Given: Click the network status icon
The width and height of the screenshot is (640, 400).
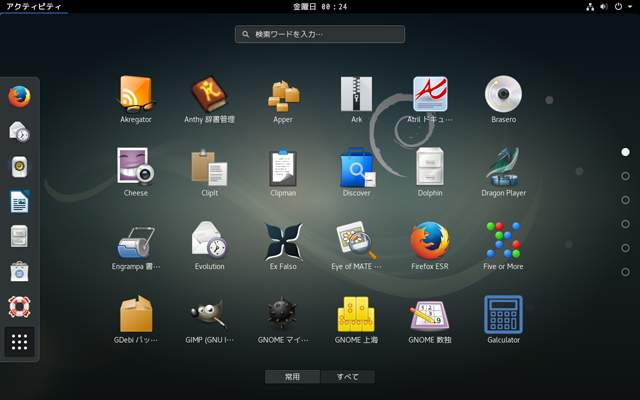Looking at the screenshot, I should [590, 7].
